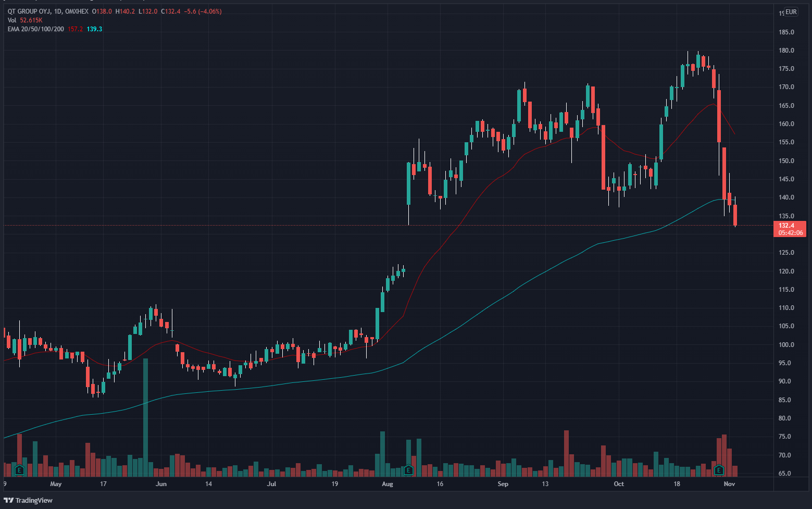
Task: Click the earnings marker before November
Action: pos(719,470)
